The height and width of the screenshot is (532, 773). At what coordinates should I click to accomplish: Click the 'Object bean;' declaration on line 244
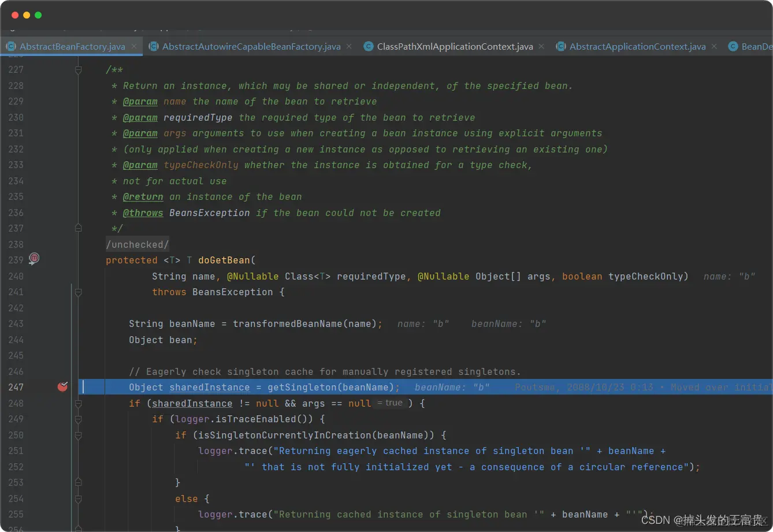click(x=163, y=340)
